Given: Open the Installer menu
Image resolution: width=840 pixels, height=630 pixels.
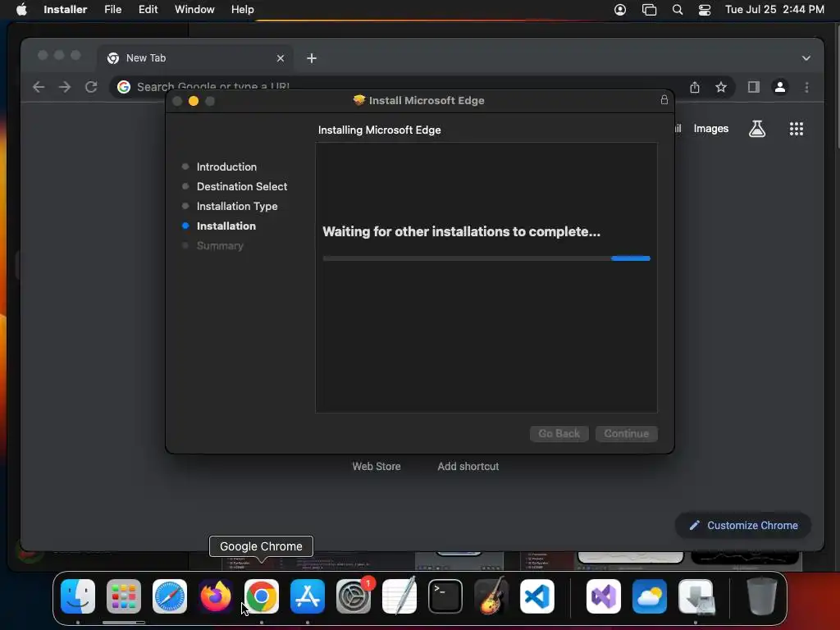Looking at the screenshot, I should (66, 10).
